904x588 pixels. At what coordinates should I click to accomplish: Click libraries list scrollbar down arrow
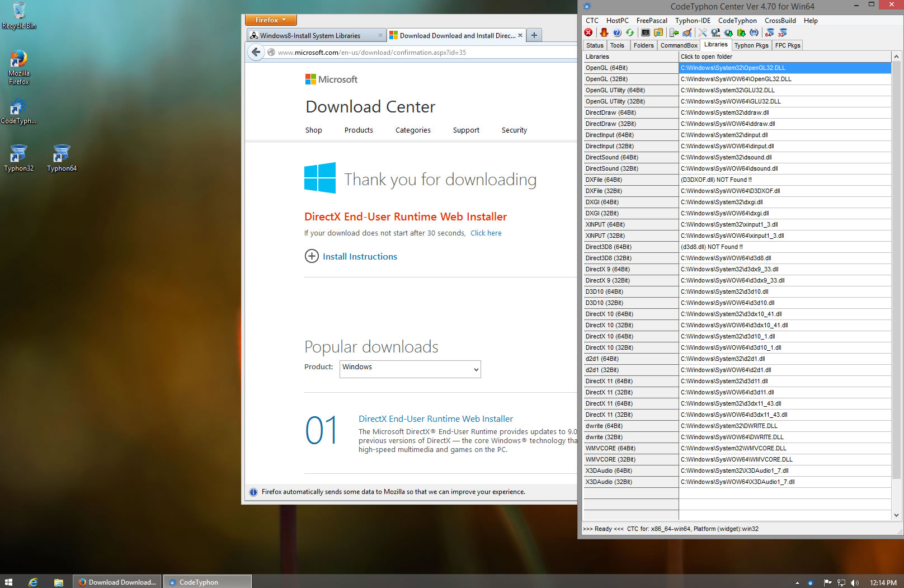[896, 515]
